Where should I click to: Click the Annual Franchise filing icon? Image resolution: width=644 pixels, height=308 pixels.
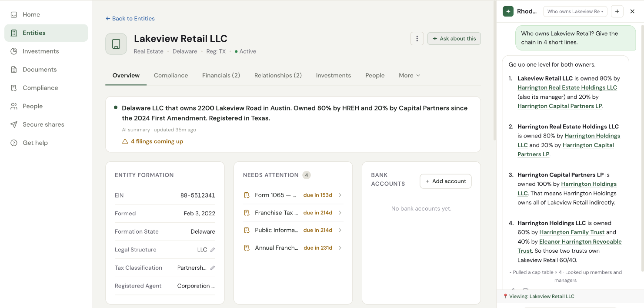tap(247, 248)
